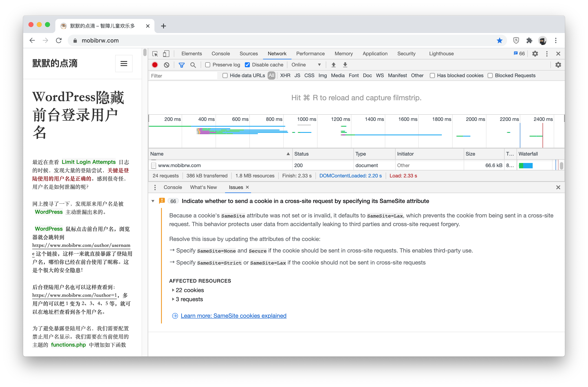Open the What's New drawer tab
Image resolution: width=588 pixels, height=387 pixels.
tap(203, 187)
